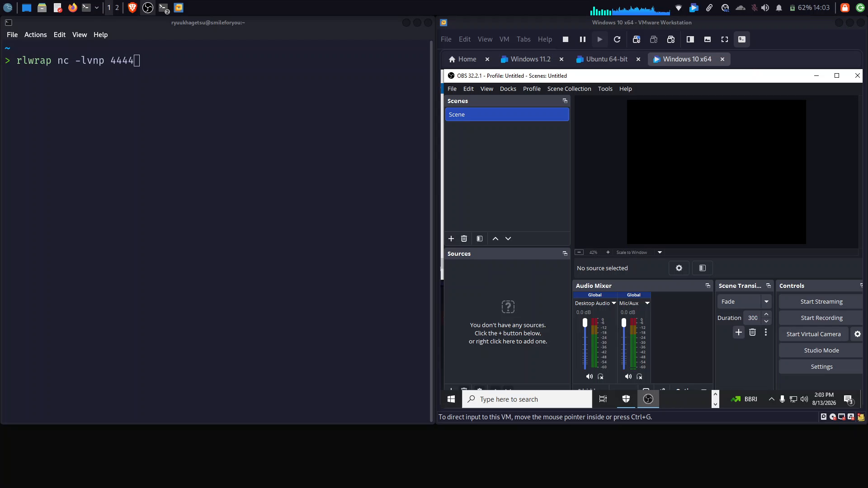
Task: Move the scene up with the arrow
Action: (495, 239)
